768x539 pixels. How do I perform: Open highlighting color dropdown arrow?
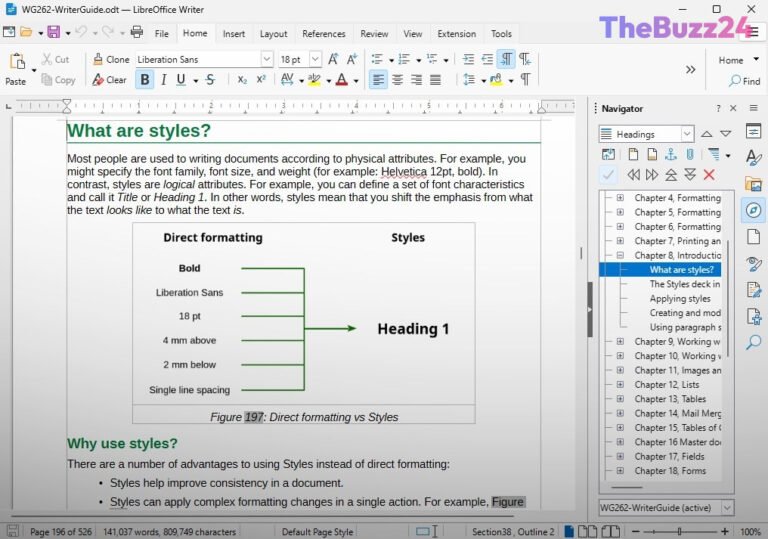pyautogui.click(x=328, y=81)
